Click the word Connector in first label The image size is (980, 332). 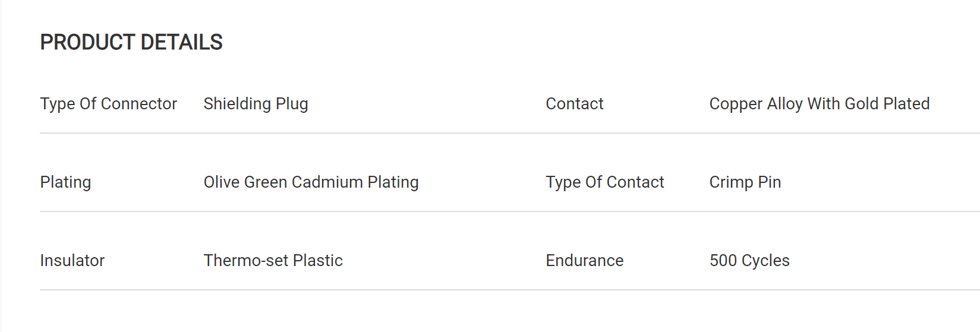point(138,104)
